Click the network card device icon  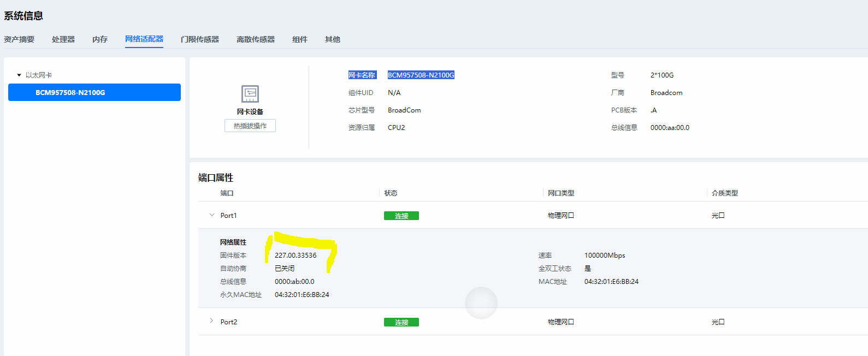250,94
